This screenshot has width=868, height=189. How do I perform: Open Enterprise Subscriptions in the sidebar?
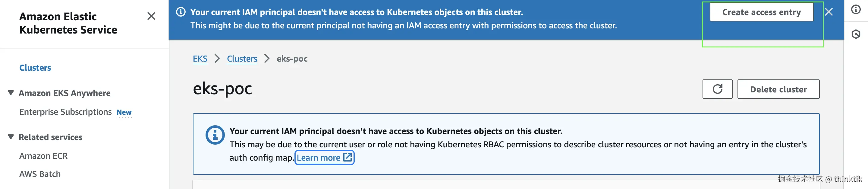pyautogui.click(x=65, y=112)
